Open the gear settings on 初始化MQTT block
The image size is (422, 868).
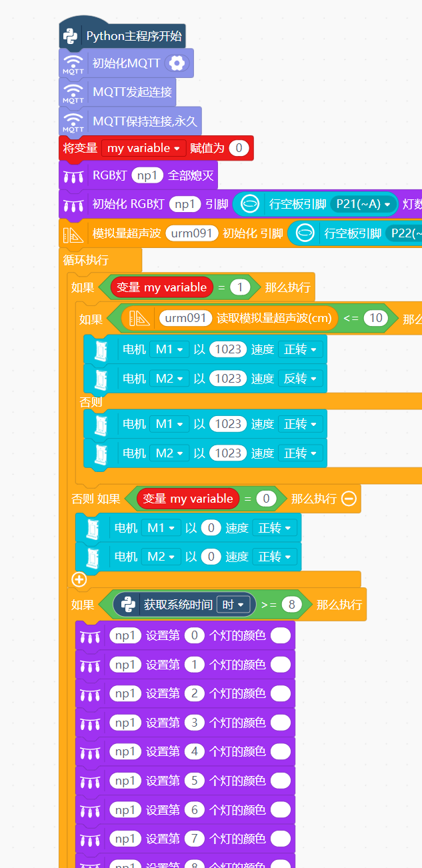[177, 63]
